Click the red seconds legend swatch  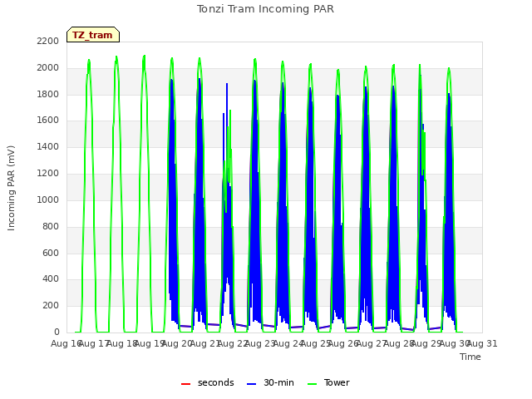(x=186, y=384)
